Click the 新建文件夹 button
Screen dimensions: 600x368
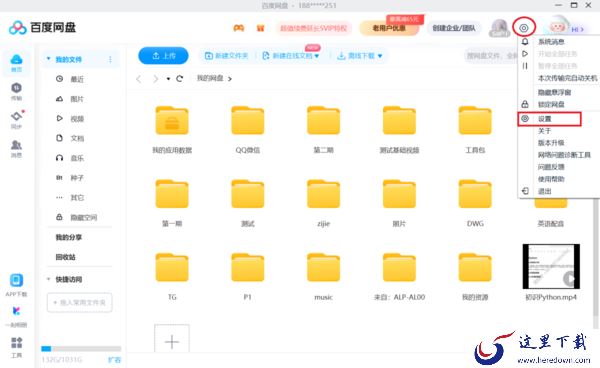point(227,56)
